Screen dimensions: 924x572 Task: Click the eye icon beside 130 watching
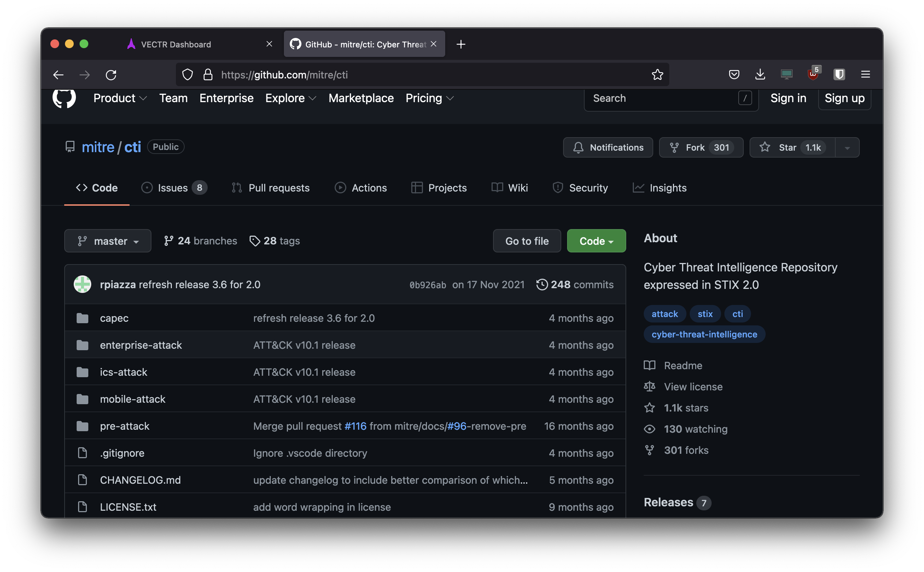pos(649,429)
